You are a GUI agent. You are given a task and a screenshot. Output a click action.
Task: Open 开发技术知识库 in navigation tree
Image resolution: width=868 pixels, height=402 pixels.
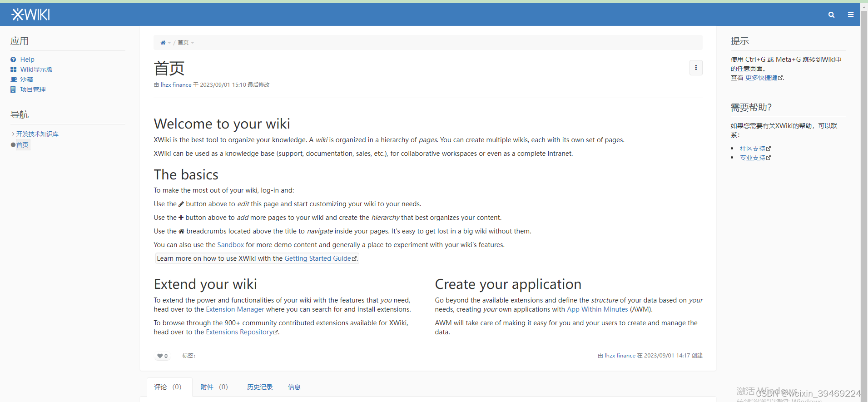[x=37, y=134]
